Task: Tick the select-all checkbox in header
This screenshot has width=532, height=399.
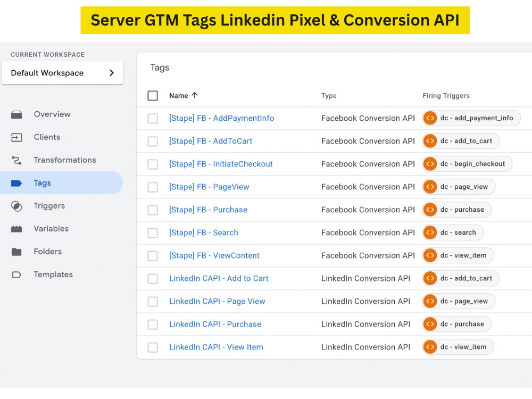Action: (153, 96)
